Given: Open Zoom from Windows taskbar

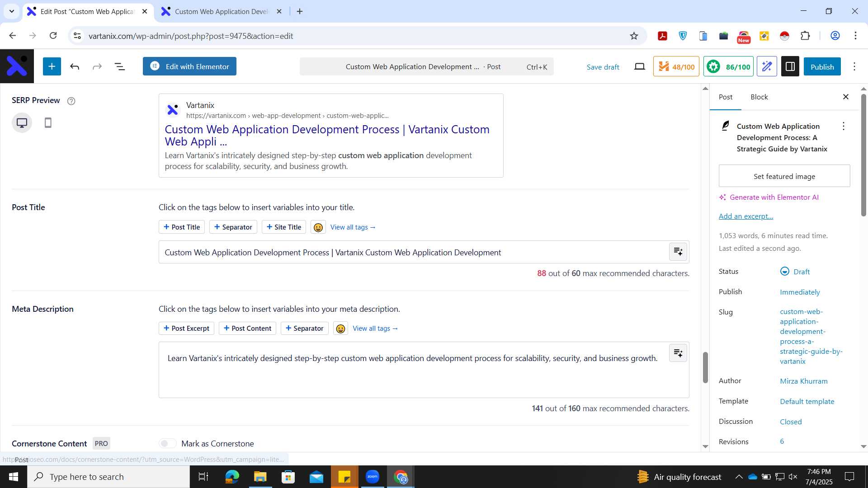Looking at the screenshot, I should coord(373,477).
